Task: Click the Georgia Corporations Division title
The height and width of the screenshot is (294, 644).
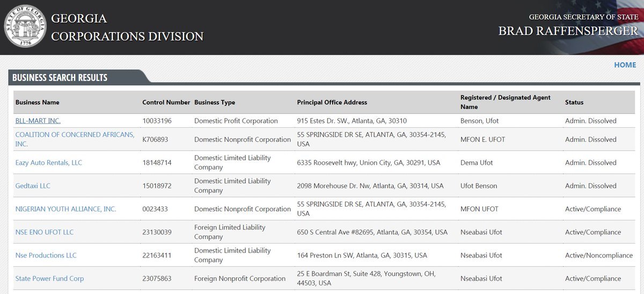Action: 127,27
